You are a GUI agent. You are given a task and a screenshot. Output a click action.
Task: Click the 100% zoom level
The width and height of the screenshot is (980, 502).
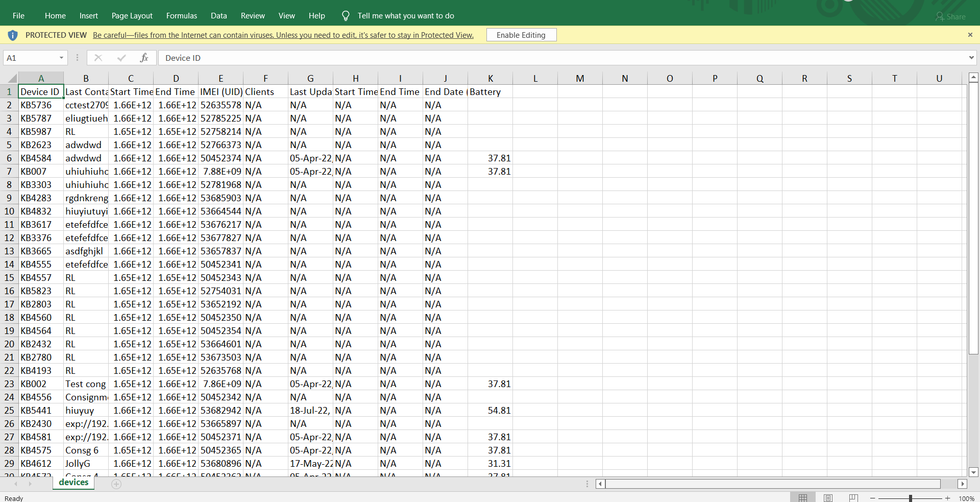pyautogui.click(x=966, y=498)
